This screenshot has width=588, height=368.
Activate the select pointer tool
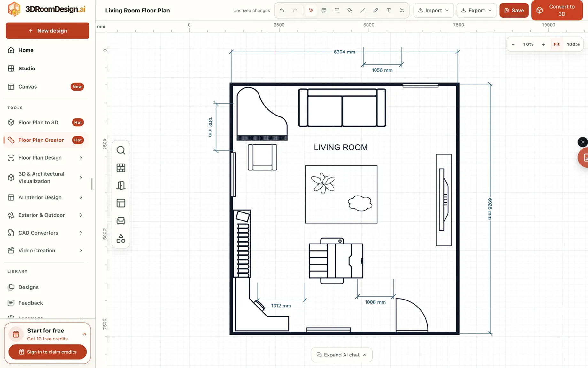coord(311,10)
